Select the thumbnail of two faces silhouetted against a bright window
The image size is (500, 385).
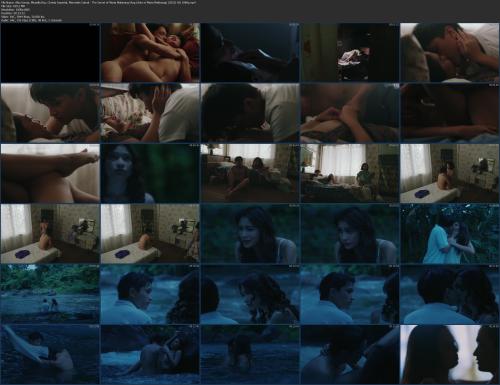[450, 354]
